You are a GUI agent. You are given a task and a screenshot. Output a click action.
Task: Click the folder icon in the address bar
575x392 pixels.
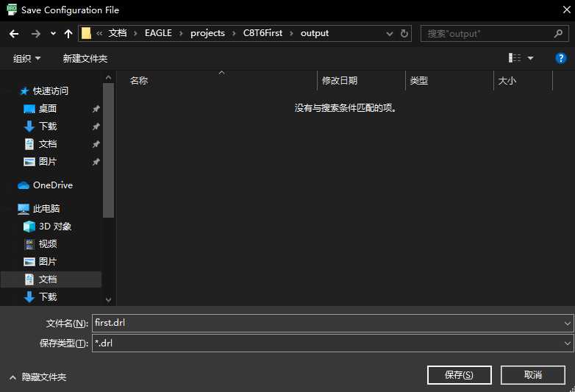[x=86, y=33]
